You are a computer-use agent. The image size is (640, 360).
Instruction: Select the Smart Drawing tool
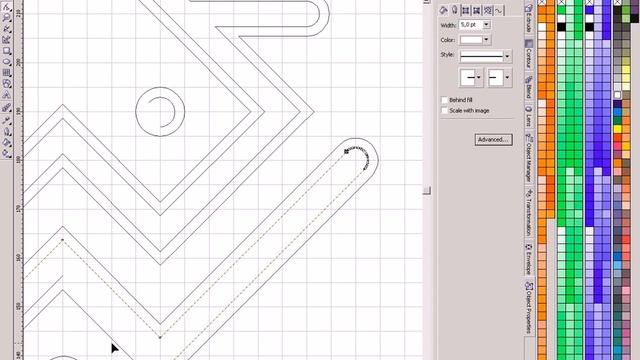(7, 40)
